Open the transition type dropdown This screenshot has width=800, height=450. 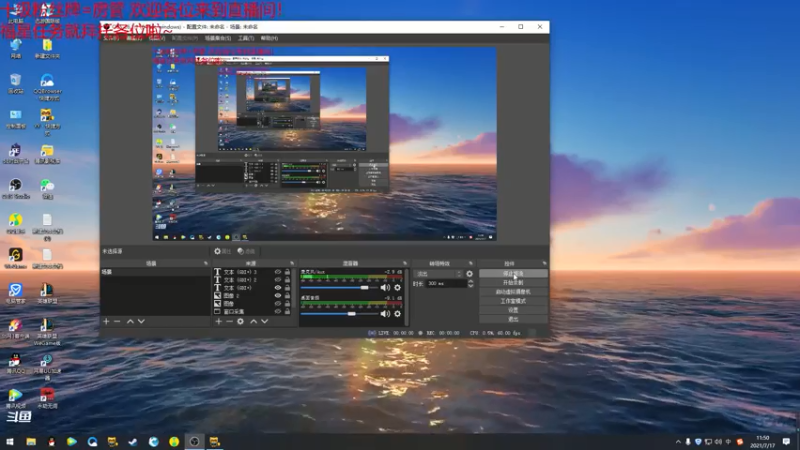pyautogui.click(x=438, y=274)
